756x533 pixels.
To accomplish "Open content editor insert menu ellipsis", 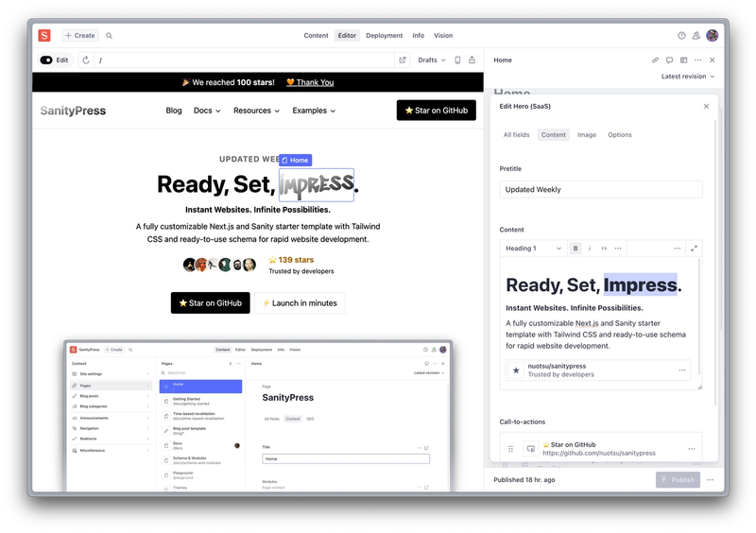I will pos(678,249).
